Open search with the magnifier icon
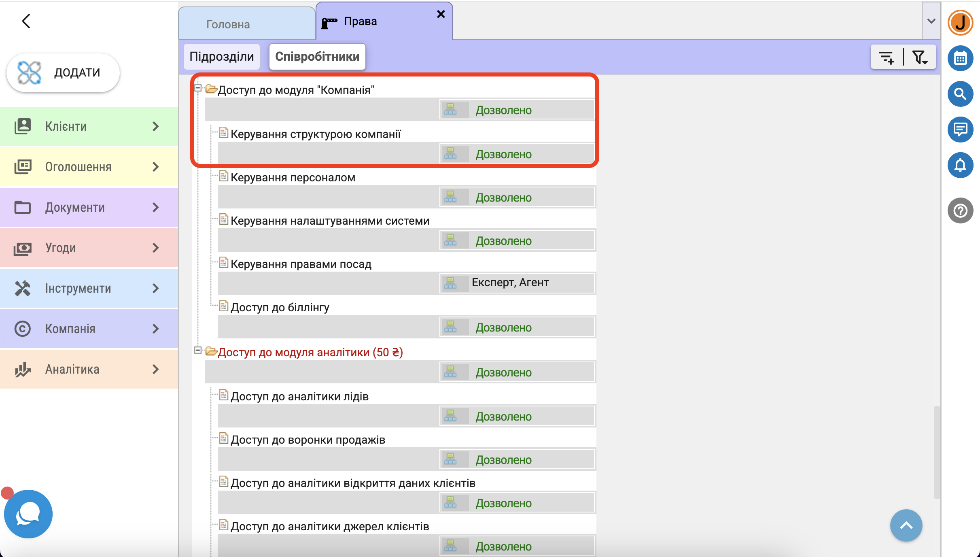This screenshot has height=557, width=980. point(960,94)
